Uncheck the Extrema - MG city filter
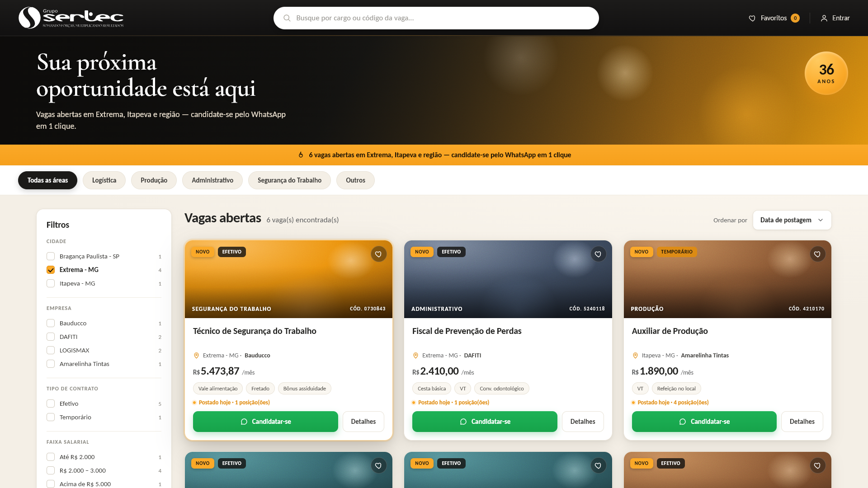The image size is (868, 488). pos(51,270)
